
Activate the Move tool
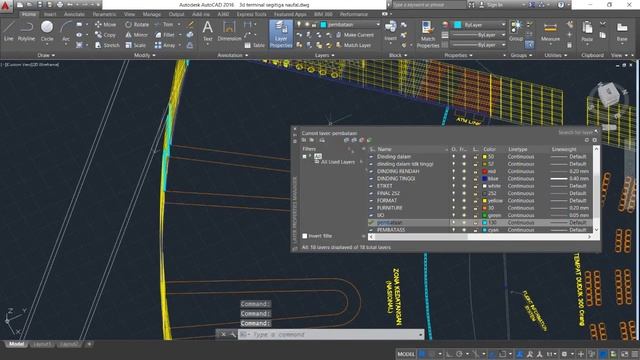[105, 24]
